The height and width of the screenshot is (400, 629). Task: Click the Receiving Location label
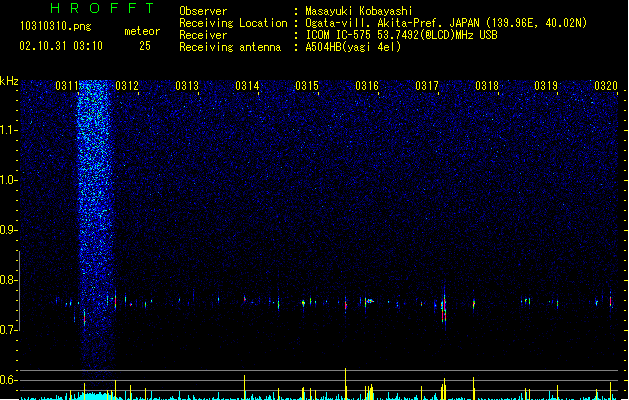click(x=233, y=23)
